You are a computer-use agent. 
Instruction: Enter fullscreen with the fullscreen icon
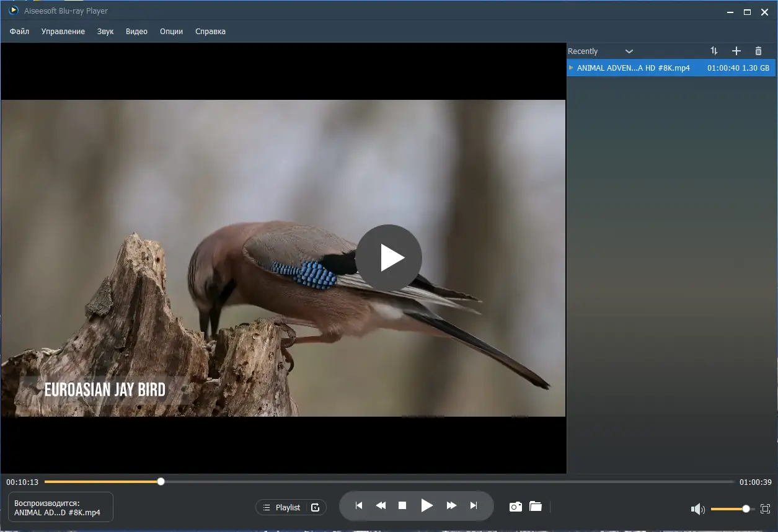coord(765,509)
